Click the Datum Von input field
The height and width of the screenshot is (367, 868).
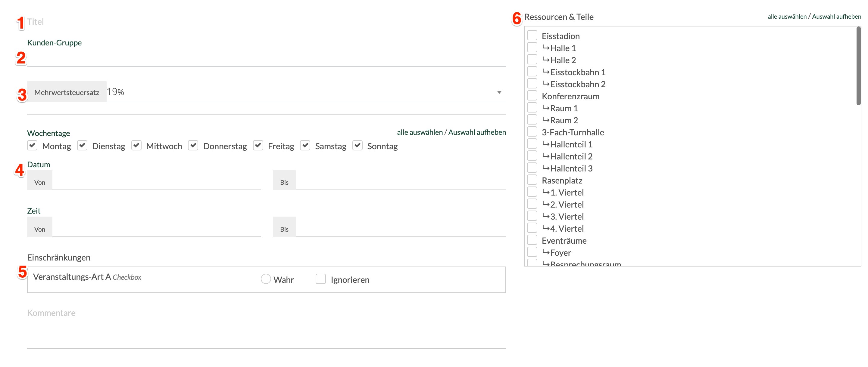point(156,182)
